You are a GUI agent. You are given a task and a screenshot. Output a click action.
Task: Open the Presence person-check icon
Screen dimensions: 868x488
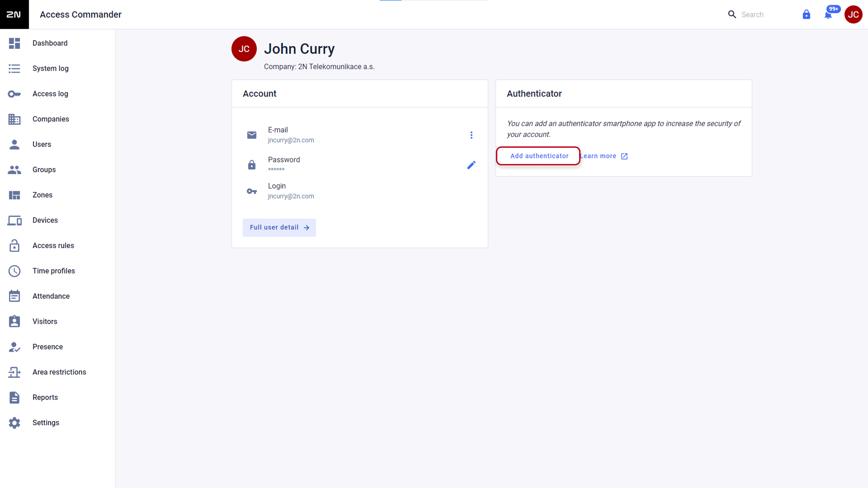coord(14,347)
